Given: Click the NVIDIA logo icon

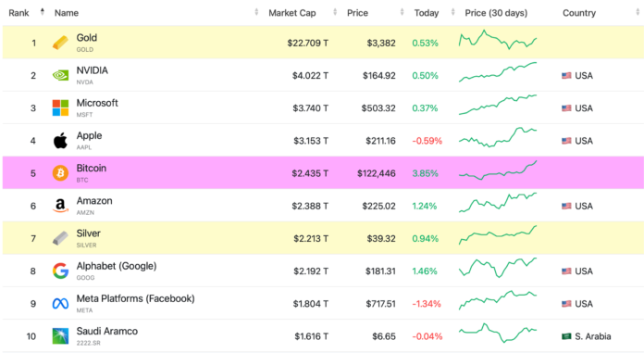Looking at the screenshot, I should [x=60, y=75].
